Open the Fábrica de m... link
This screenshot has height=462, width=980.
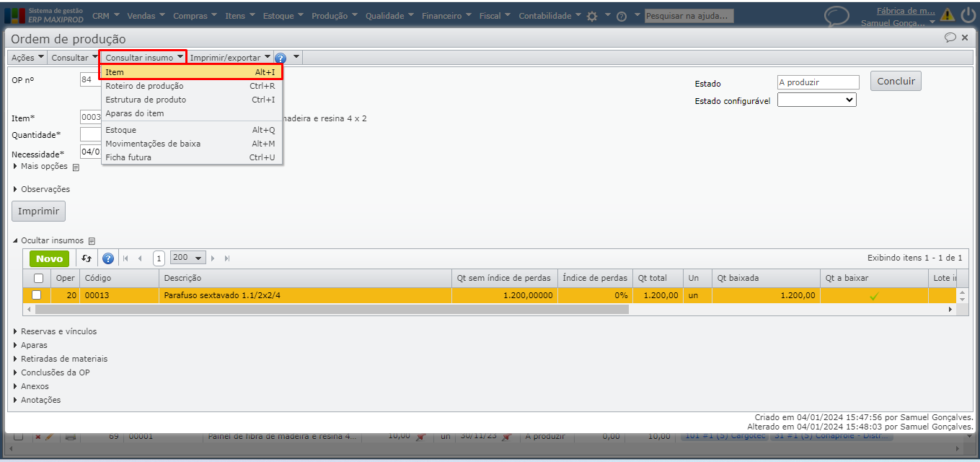pyautogui.click(x=906, y=11)
